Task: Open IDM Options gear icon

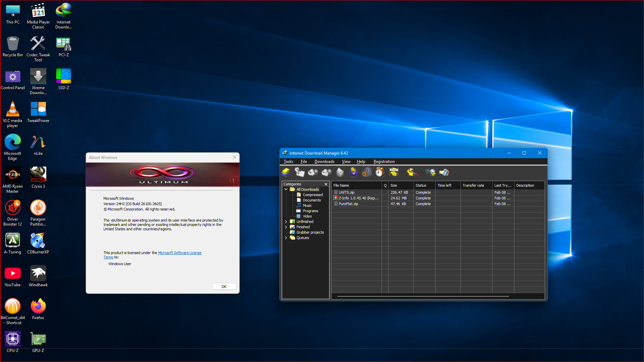Action: tap(367, 172)
